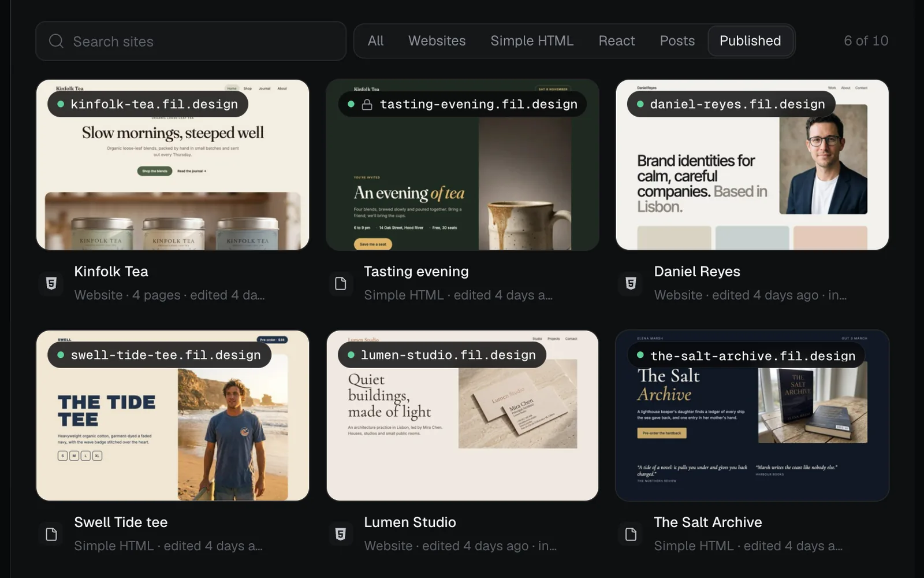Click the Swell Tide tee title
924x578 pixels.
click(121, 522)
